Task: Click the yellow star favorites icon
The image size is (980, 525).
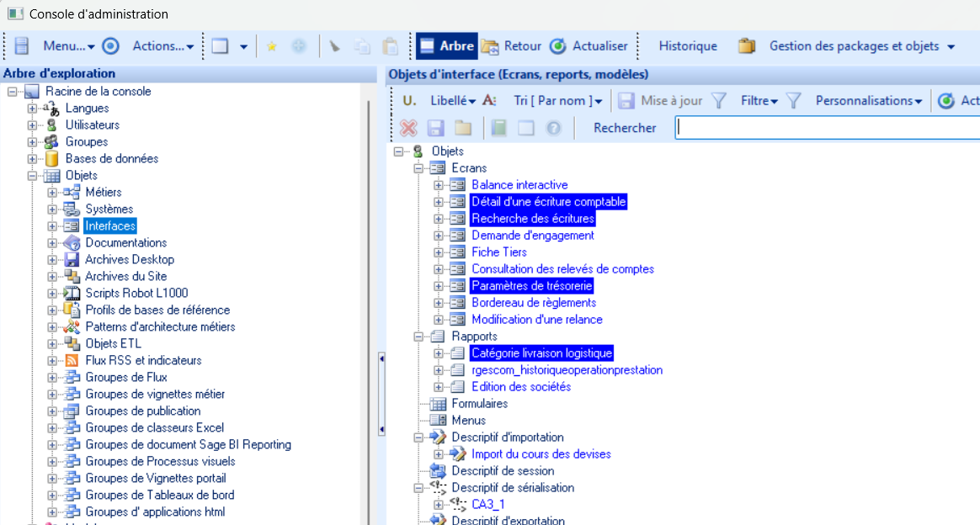Action: tap(271, 46)
